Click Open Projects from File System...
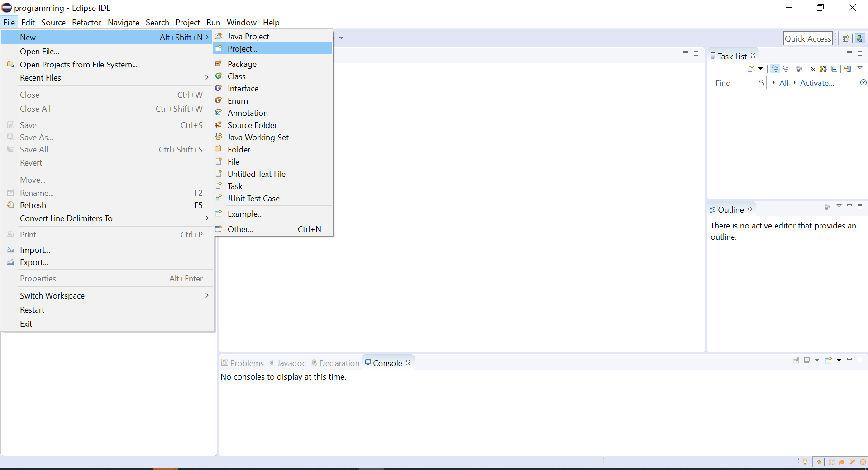The width and height of the screenshot is (868, 470). (x=107, y=64)
